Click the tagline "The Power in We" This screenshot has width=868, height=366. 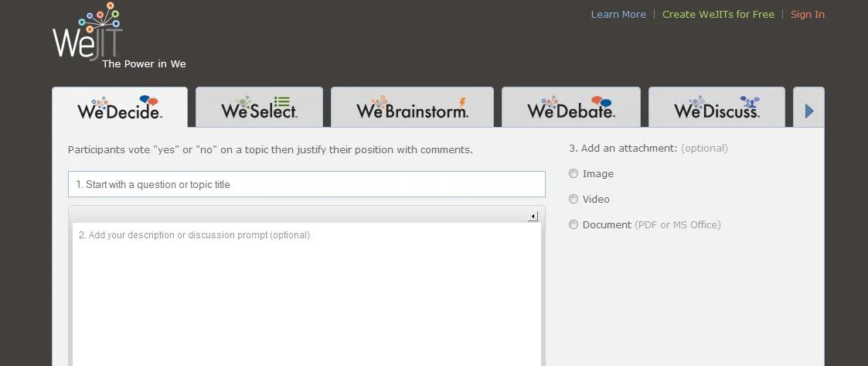(x=144, y=64)
